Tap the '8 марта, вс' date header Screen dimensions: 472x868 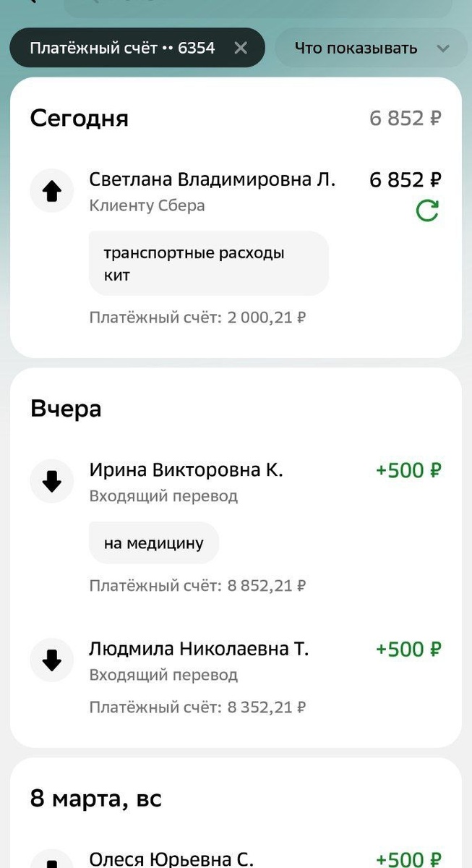pyautogui.click(x=95, y=798)
